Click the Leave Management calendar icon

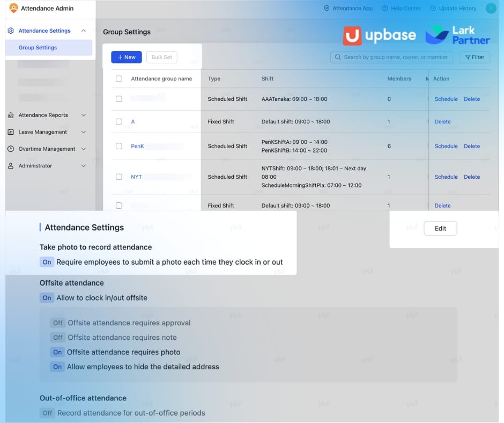pos(11,132)
